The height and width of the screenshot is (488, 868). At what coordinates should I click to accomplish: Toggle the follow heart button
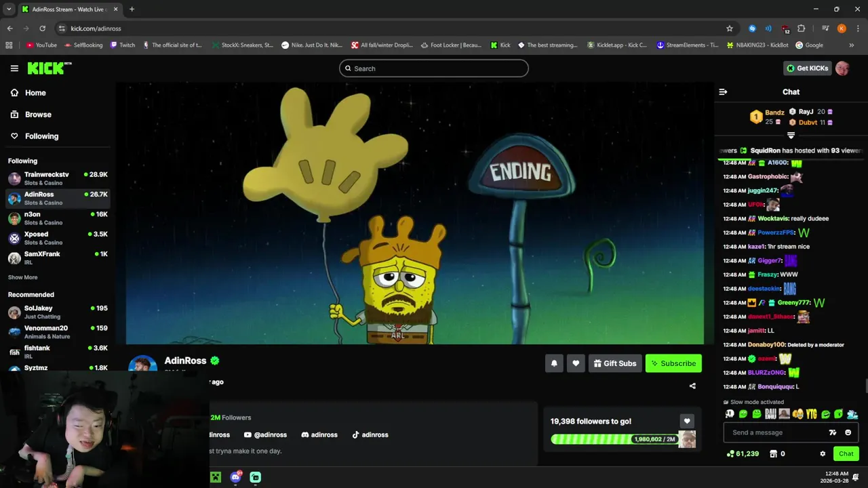coord(576,363)
